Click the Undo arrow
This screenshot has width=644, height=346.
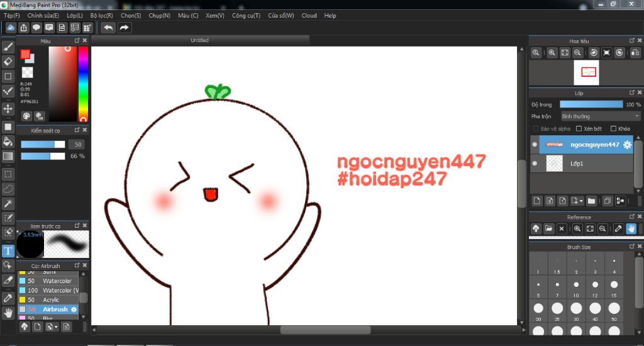108,28
